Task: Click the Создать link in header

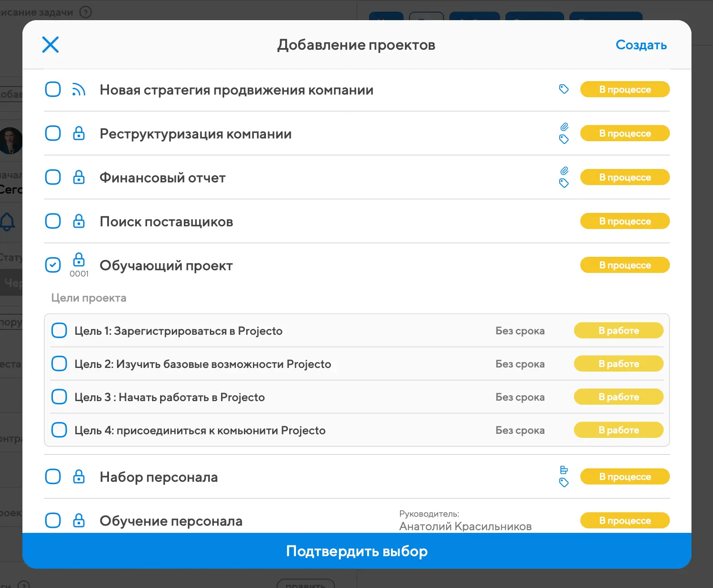Action: pos(641,45)
